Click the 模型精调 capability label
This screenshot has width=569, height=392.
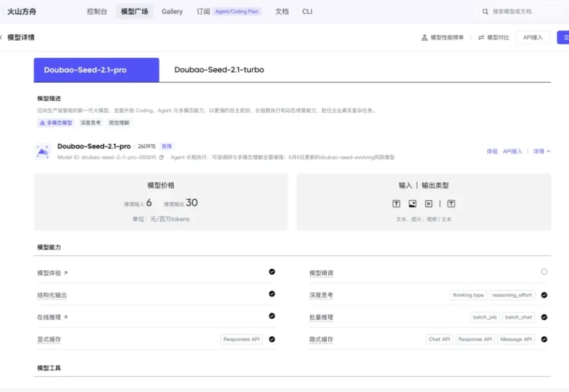(321, 273)
